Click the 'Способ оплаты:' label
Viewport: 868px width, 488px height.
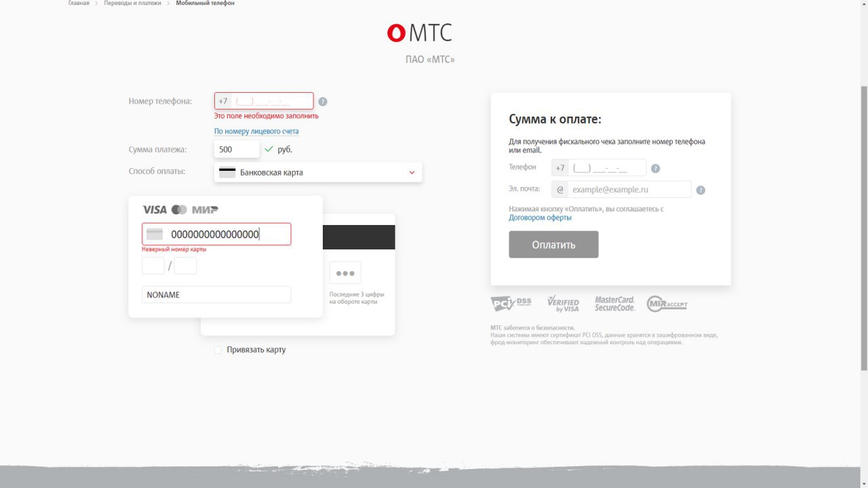point(157,171)
